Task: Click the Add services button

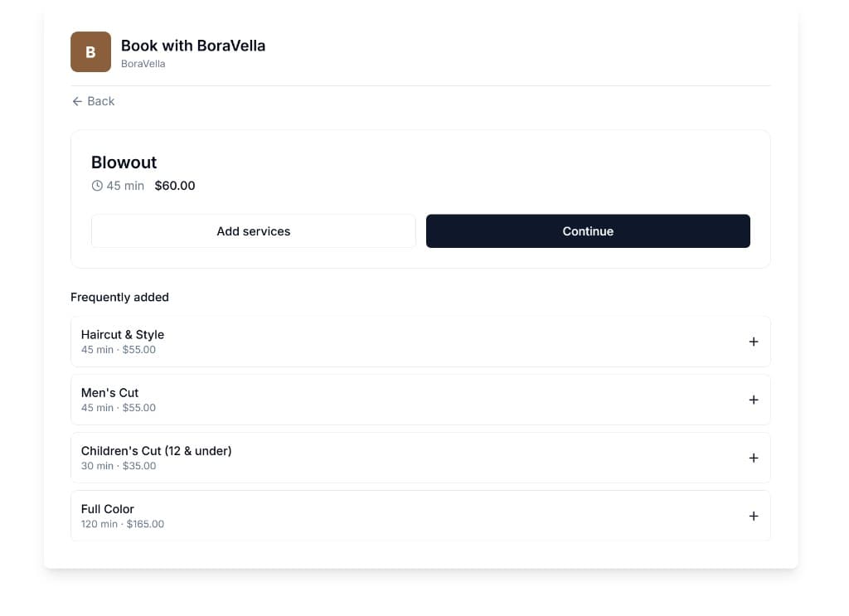Action: click(253, 231)
